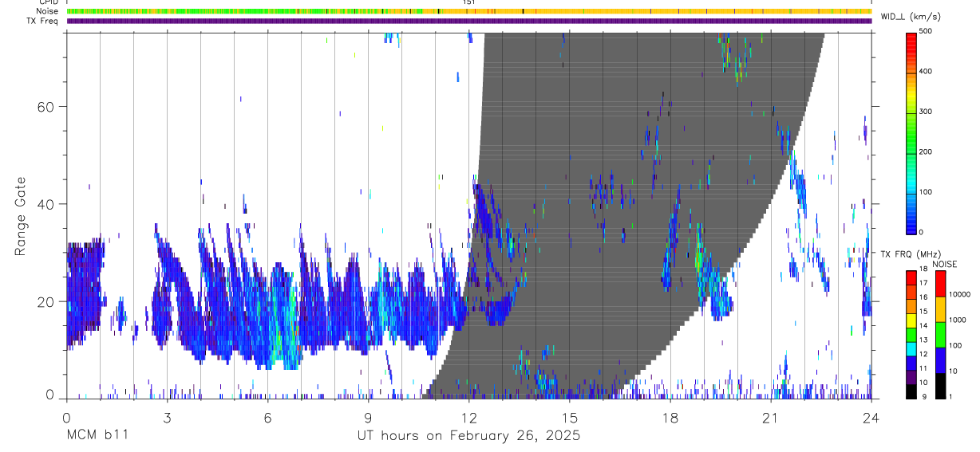
Task: Click the purple 10–11 MHz swatch in TX FRQ legend
Action: tap(911, 376)
